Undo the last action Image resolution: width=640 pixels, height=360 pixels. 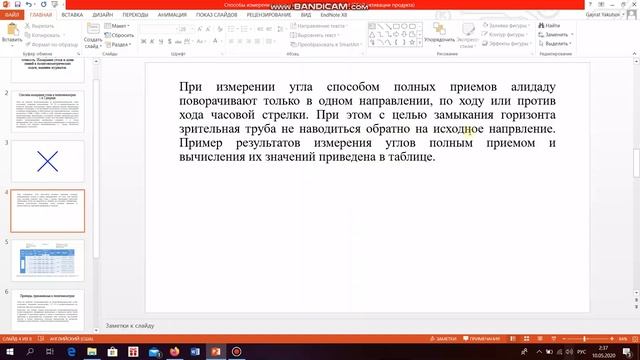click(29, 4)
